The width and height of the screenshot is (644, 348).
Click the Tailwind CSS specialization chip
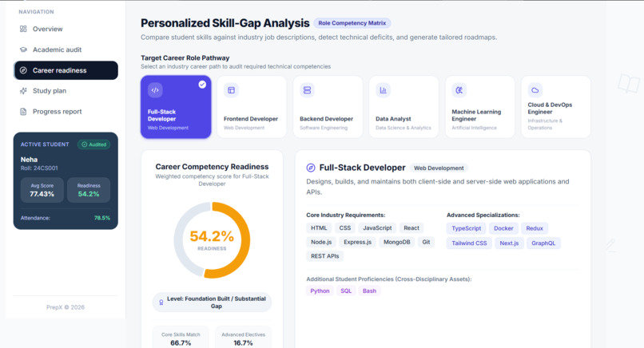coord(469,243)
